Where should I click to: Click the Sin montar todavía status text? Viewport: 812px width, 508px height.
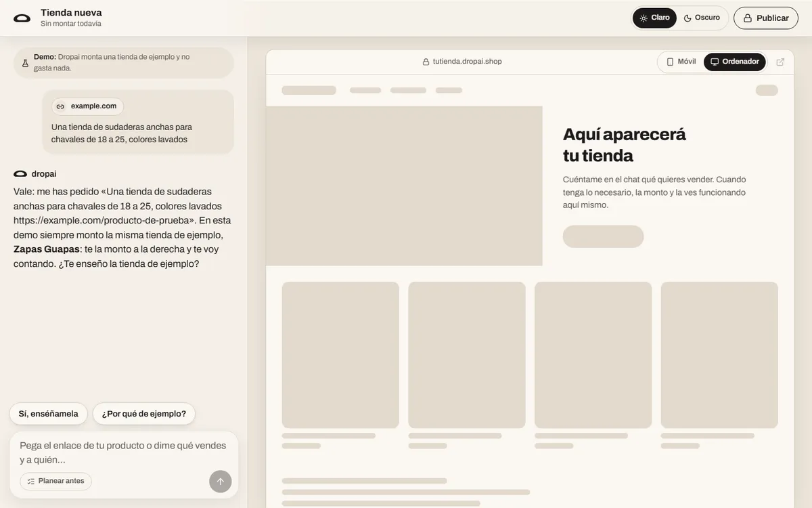71,24
